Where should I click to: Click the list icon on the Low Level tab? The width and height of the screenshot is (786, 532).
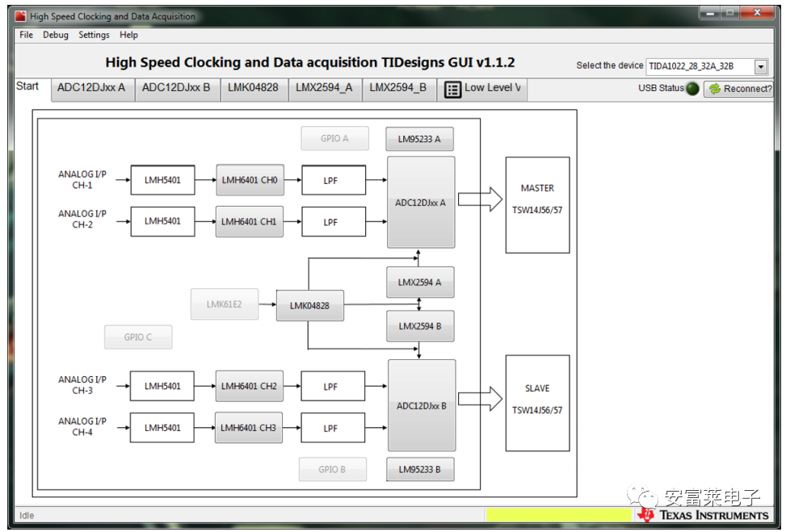click(x=452, y=90)
